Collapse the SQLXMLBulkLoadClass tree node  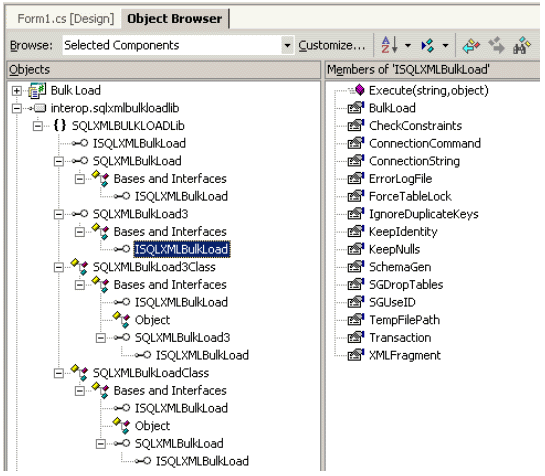(x=59, y=373)
